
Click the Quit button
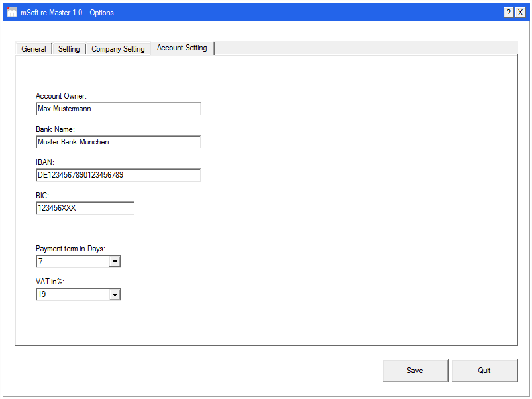point(485,370)
